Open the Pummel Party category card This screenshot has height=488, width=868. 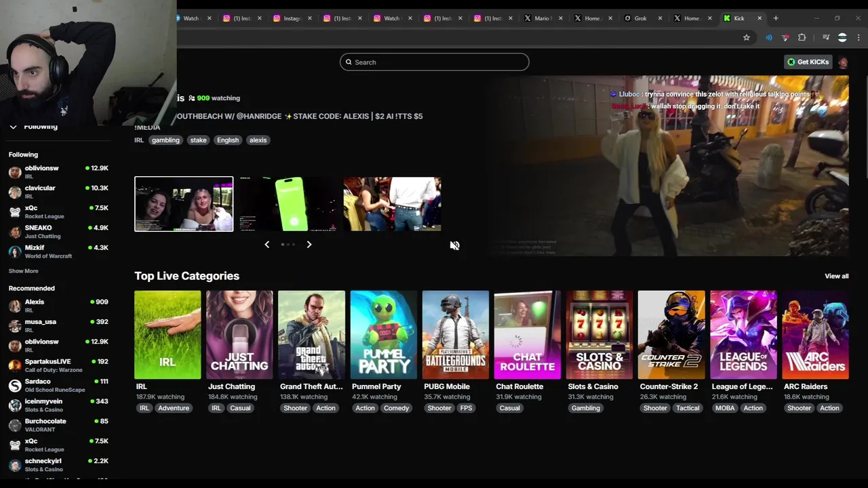(383, 335)
